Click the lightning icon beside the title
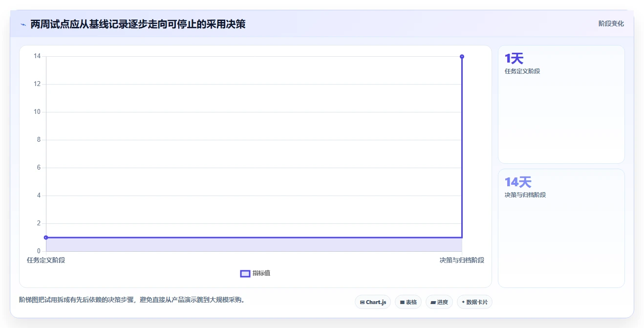Screen dimensions: 644x328 click(x=23, y=24)
